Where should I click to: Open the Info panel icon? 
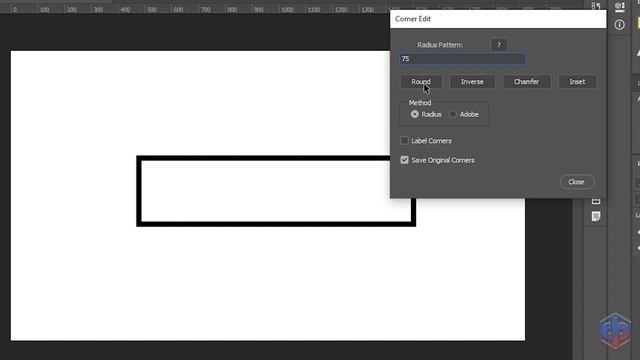pyautogui.click(x=619, y=25)
